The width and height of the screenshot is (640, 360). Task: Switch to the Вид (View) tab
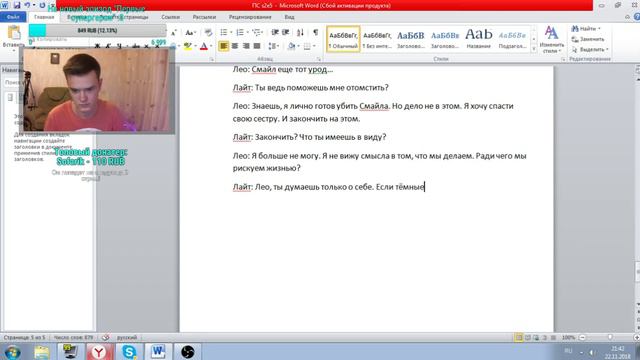coord(289,17)
